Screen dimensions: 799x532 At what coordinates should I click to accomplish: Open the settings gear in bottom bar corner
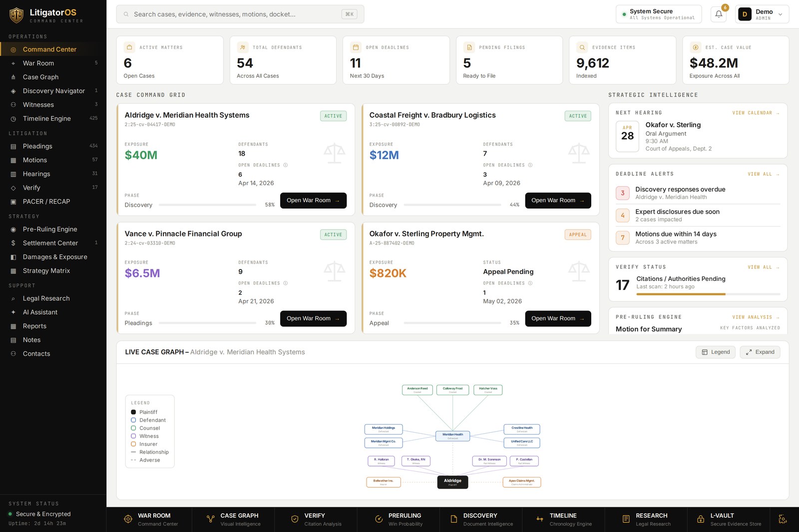click(783, 520)
